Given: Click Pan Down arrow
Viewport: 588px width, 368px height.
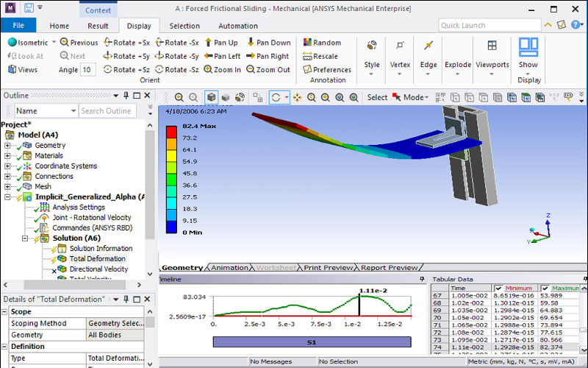Looking at the screenshot, I should (269, 43).
